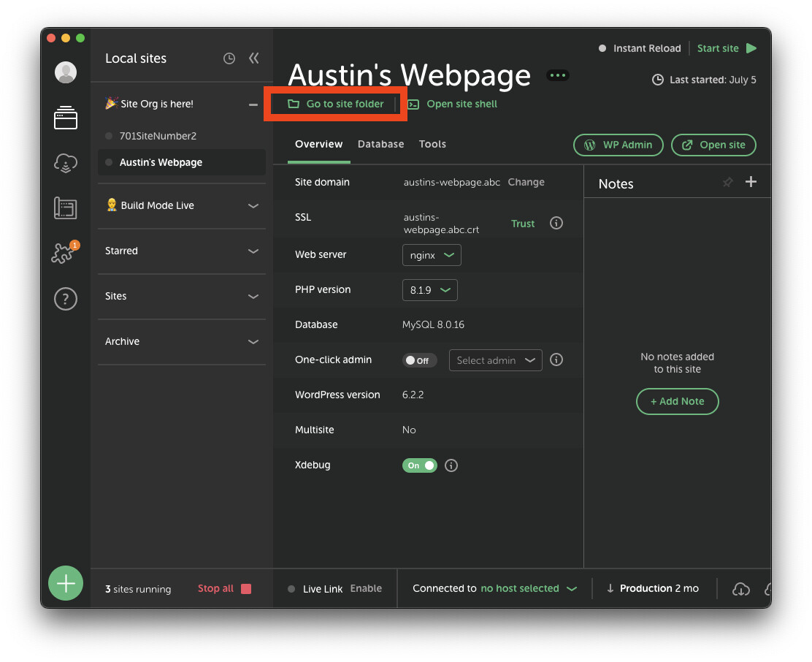Image resolution: width=812 pixels, height=662 pixels.
Task: Click the Add Note button
Action: pos(678,401)
